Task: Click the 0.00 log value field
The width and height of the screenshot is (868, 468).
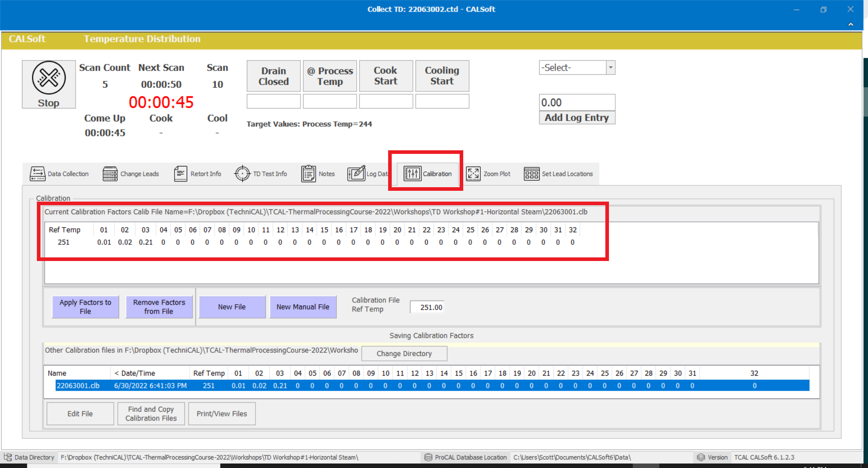Action: pos(577,103)
